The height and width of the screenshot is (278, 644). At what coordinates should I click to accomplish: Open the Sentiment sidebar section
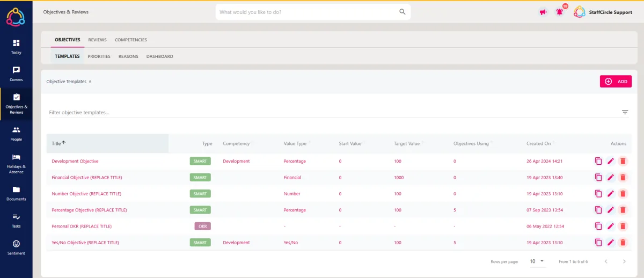coord(16,247)
